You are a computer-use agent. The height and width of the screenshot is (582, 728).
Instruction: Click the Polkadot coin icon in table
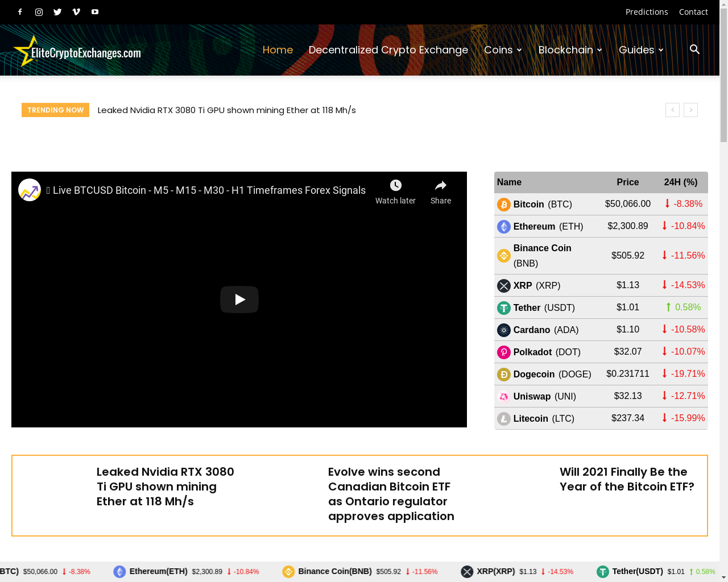coord(504,352)
